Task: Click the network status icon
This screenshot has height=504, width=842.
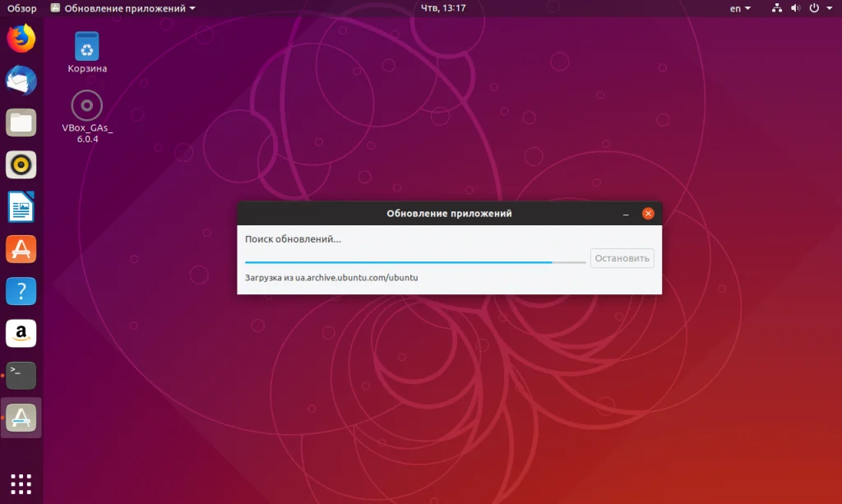Action: click(x=776, y=8)
